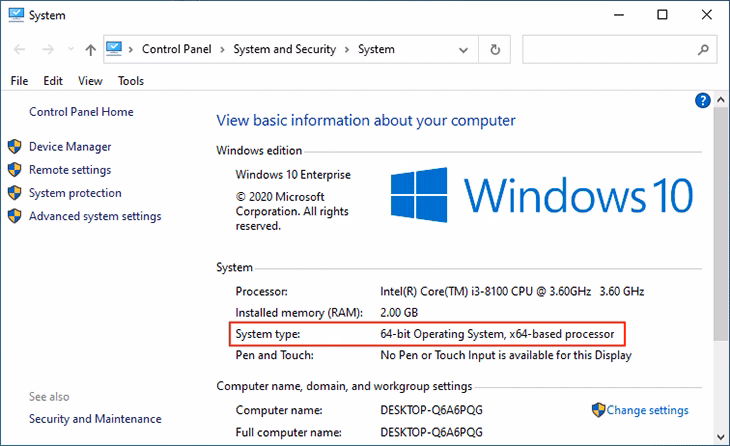Open Help with the question mark icon
Viewport: 730px width, 446px height.
703,100
